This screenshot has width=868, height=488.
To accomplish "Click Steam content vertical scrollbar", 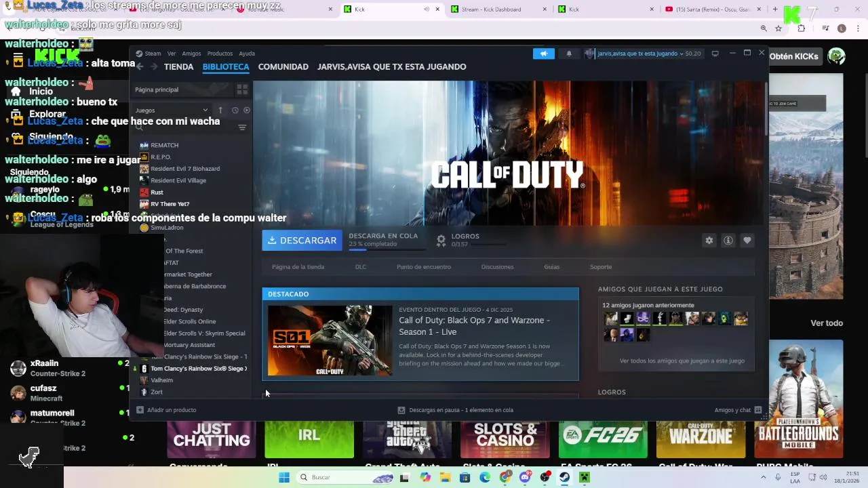I will [x=766, y=108].
